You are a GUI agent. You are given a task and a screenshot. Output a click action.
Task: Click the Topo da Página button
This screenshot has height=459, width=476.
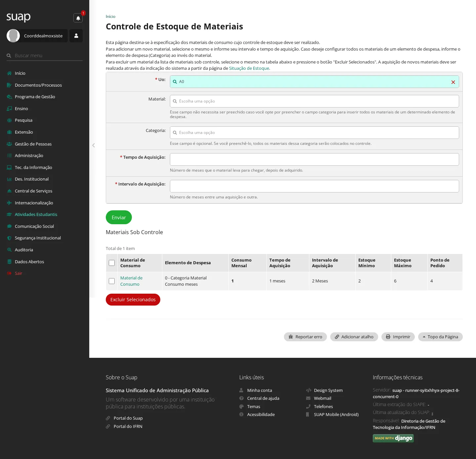pyautogui.click(x=440, y=337)
